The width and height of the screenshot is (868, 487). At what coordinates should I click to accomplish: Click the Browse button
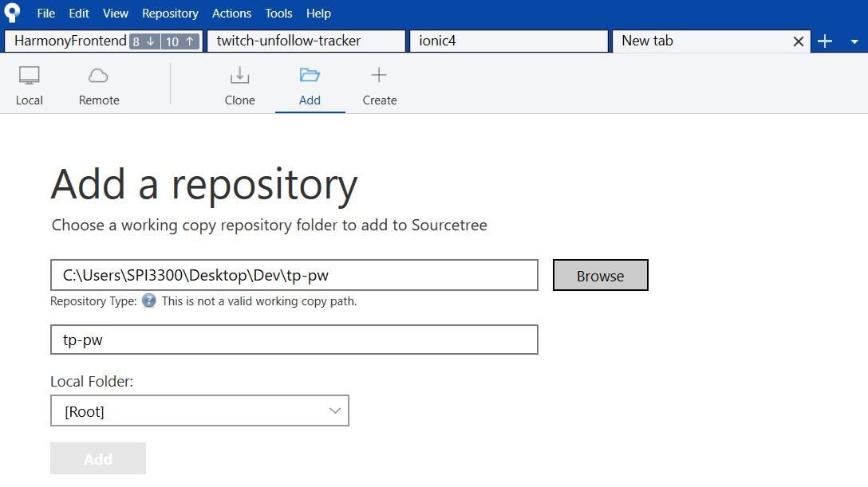pyautogui.click(x=600, y=275)
